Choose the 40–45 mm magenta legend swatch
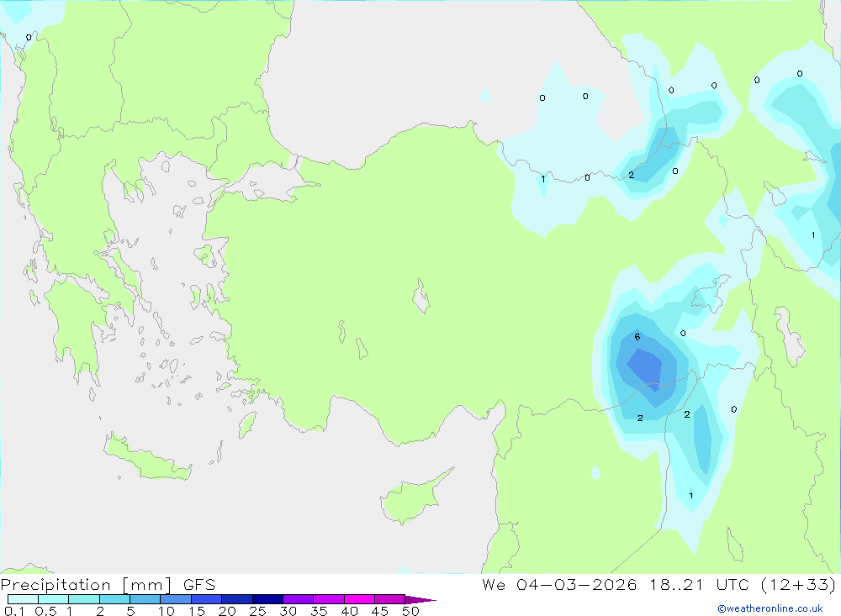This screenshot has width=841, height=616. [x=359, y=599]
